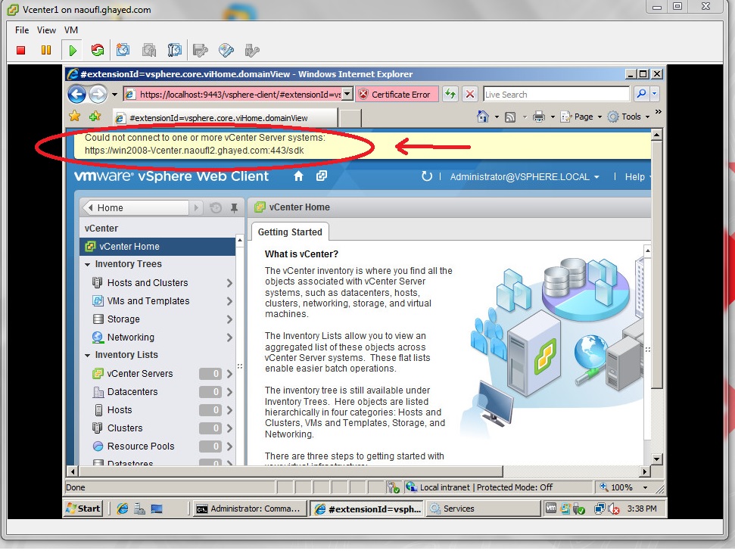Expand the vCenter Servers inventory list
The image size is (735, 560).
point(228,373)
